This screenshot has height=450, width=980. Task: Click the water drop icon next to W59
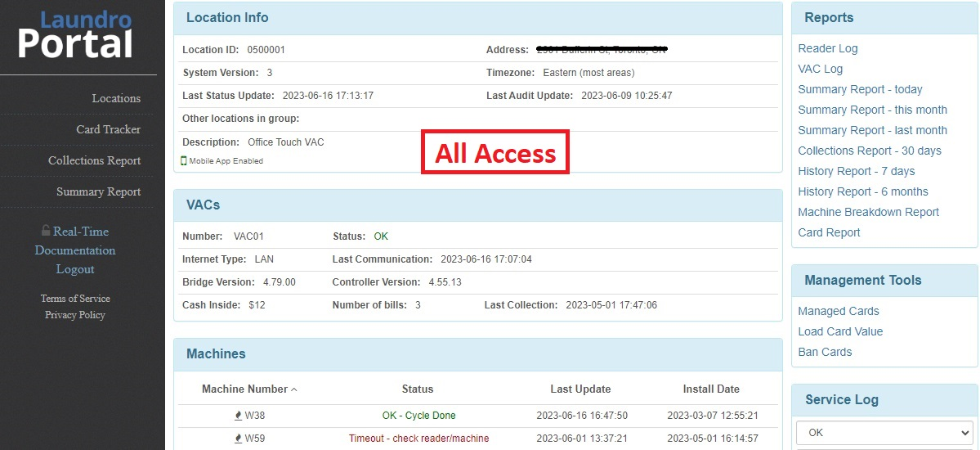[238, 439]
